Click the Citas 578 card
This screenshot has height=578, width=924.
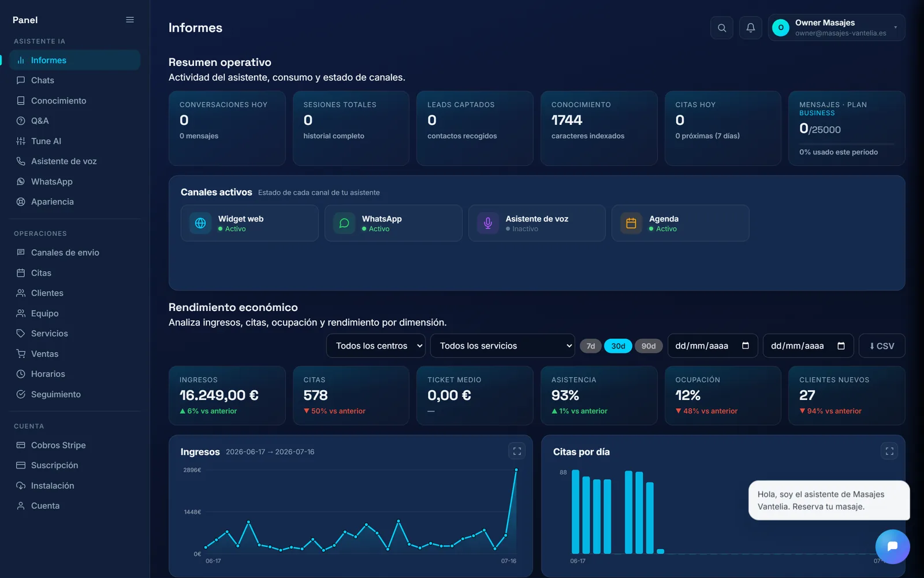click(351, 395)
